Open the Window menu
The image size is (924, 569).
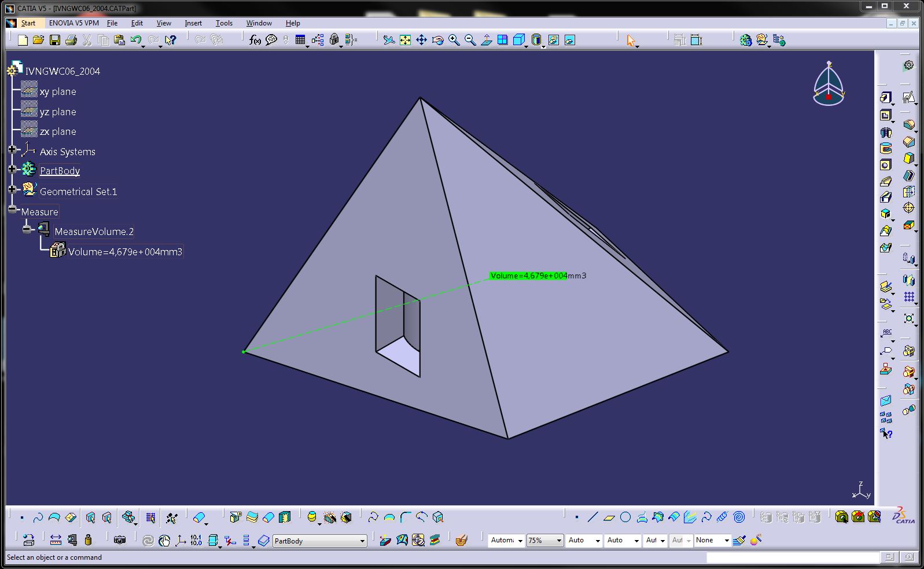tap(259, 23)
